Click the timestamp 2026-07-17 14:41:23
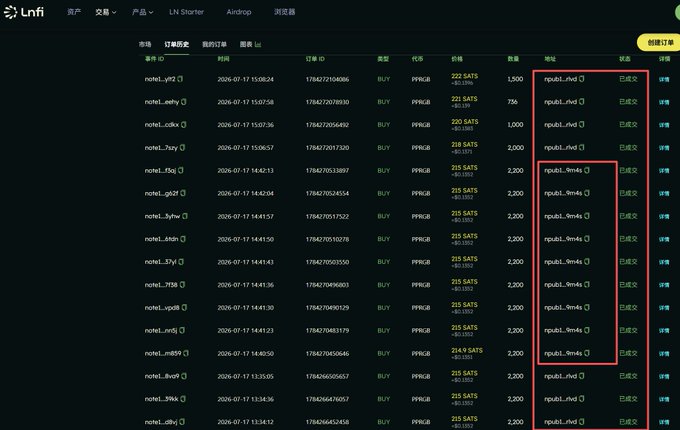The width and height of the screenshot is (680, 430). 245,330
